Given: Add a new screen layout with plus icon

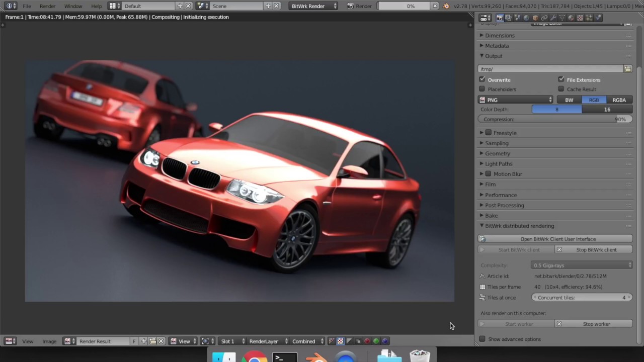Looking at the screenshot, I should (180, 6).
